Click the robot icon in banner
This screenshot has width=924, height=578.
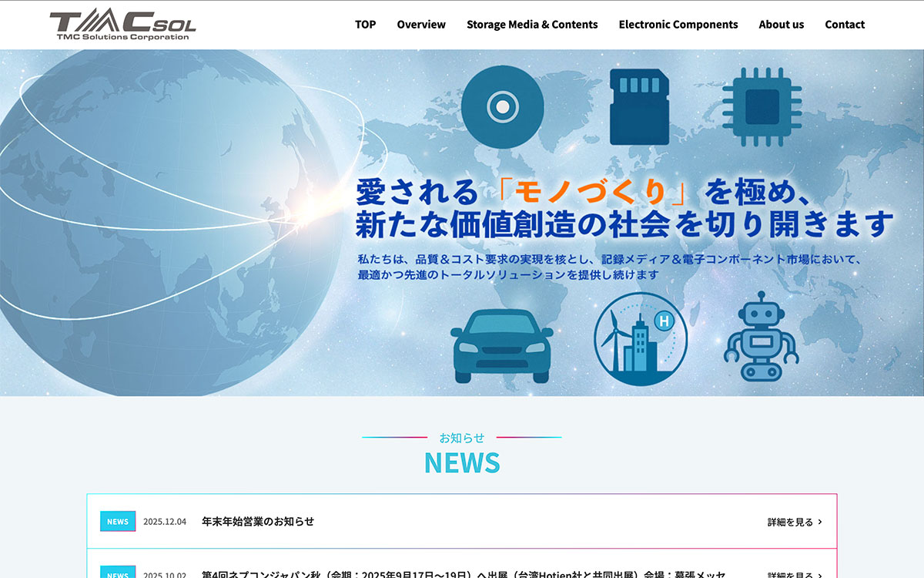pos(762,336)
